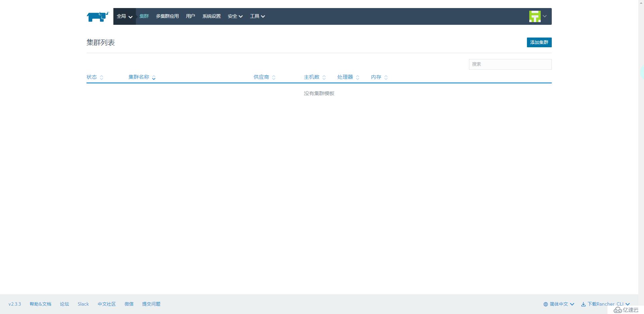Image resolution: width=644 pixels, height=314 pixels.
Task: Click the vertical scrollbar track
Action: click(641, 157)
